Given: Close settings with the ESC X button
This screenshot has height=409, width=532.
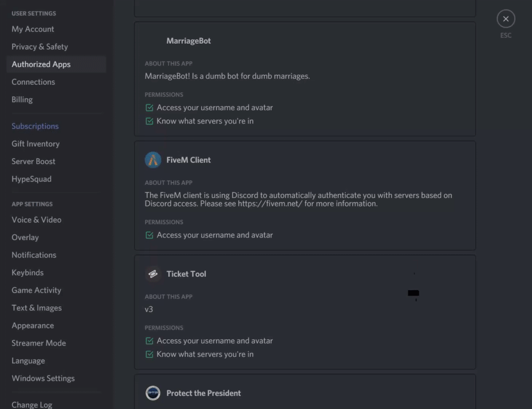Looking at the screenshot, I should (505, 19).
